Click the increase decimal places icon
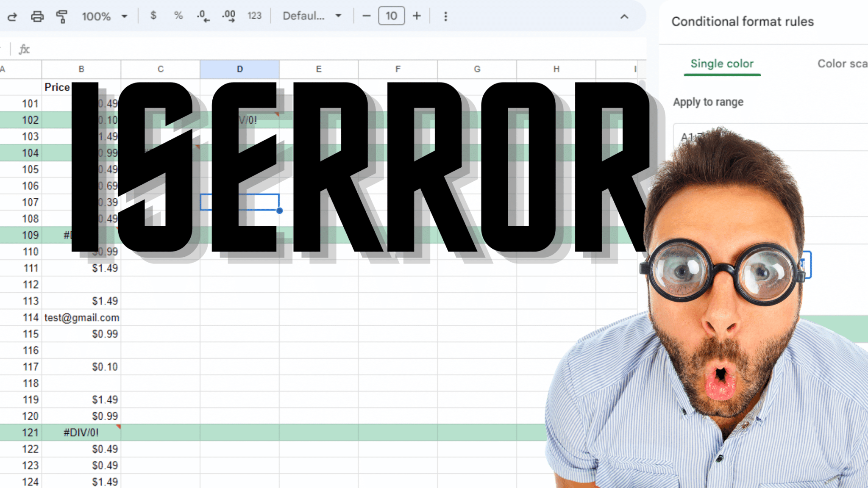Screen dimensions: 868x488 tap(229, 16)
